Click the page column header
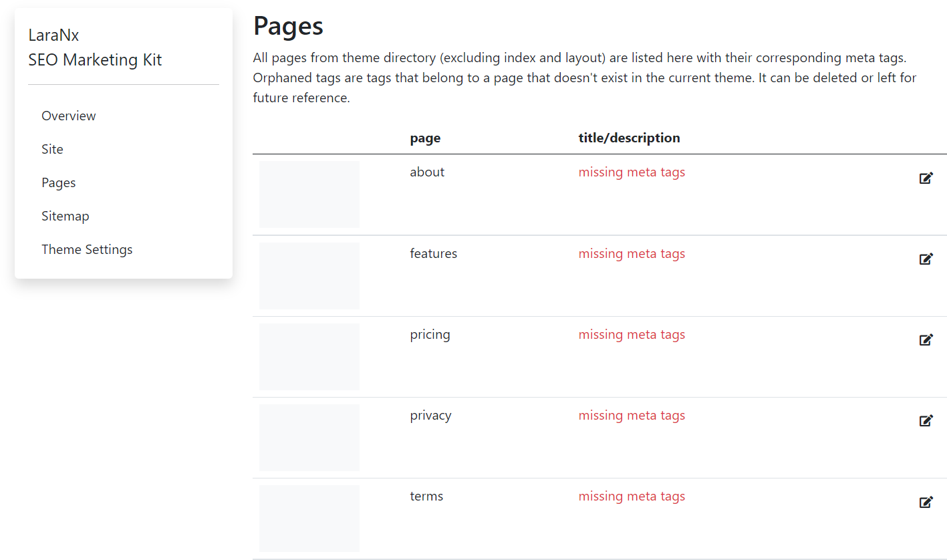The width and height of the screenshot is (947, 560). tap(425, 138)
